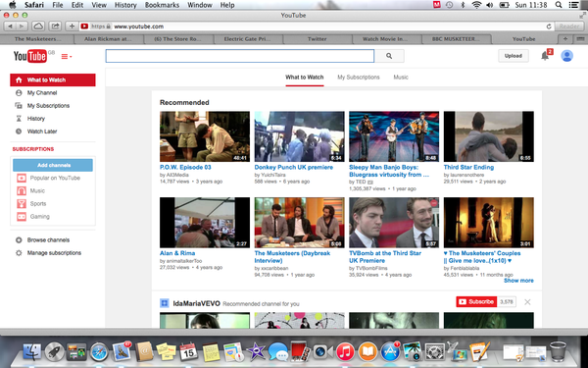Play Sleepy Man Banjo Boys thumbnail
Image resolution: width=588 pixels, height=368 pixels.
point(394,136)
